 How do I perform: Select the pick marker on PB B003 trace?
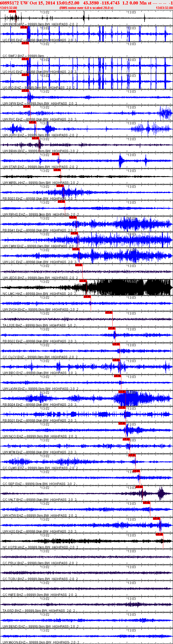60,186
